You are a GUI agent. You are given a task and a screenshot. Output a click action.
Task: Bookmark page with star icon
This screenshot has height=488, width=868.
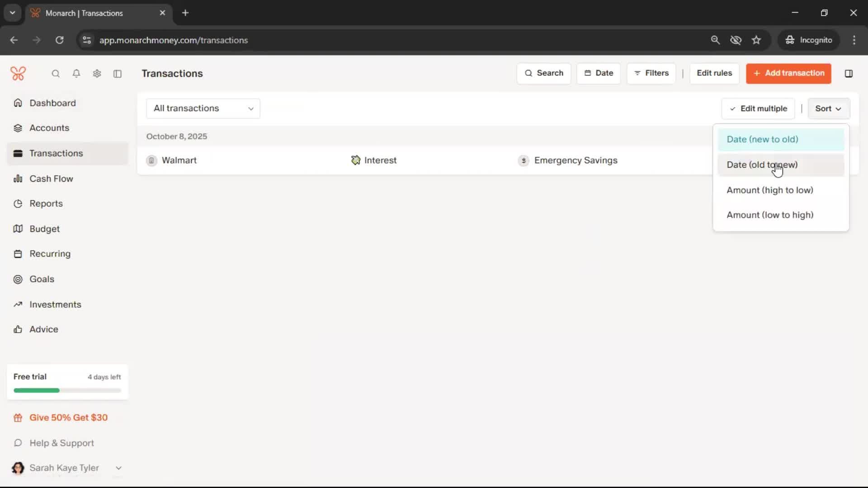coord(756,40)
